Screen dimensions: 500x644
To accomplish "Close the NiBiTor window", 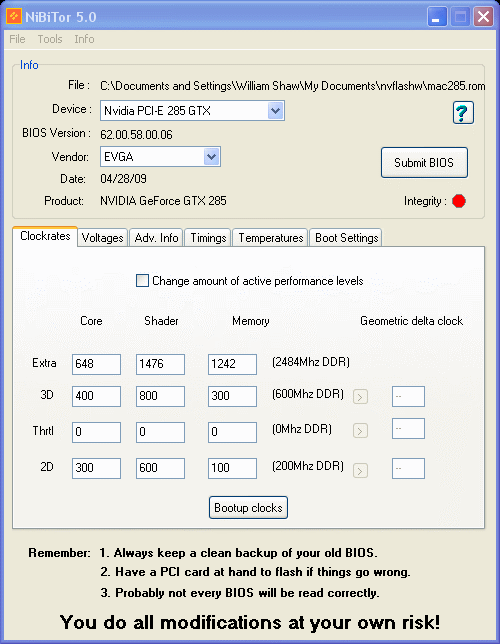I will (x=483, y=17).
